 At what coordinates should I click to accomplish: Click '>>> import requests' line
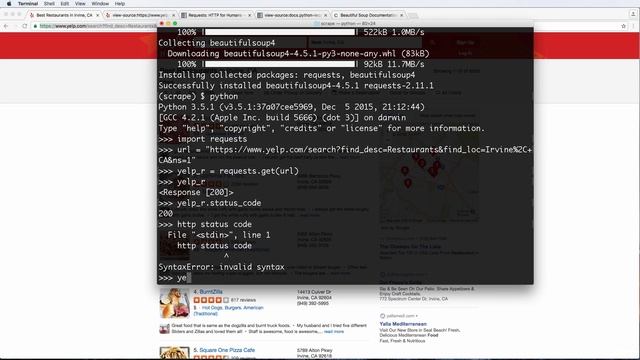coord(202,139)
